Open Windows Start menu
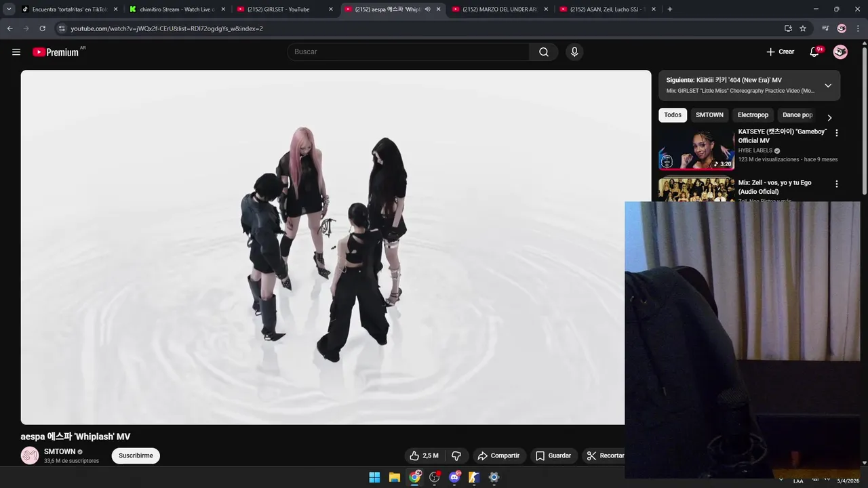This screenshot has width=868, height=488. pos(374,477)
